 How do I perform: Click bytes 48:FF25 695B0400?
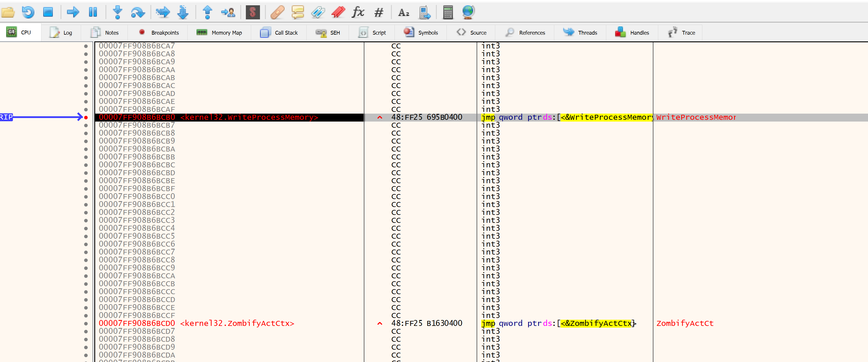pyautogui.click(x=427, y=117)
